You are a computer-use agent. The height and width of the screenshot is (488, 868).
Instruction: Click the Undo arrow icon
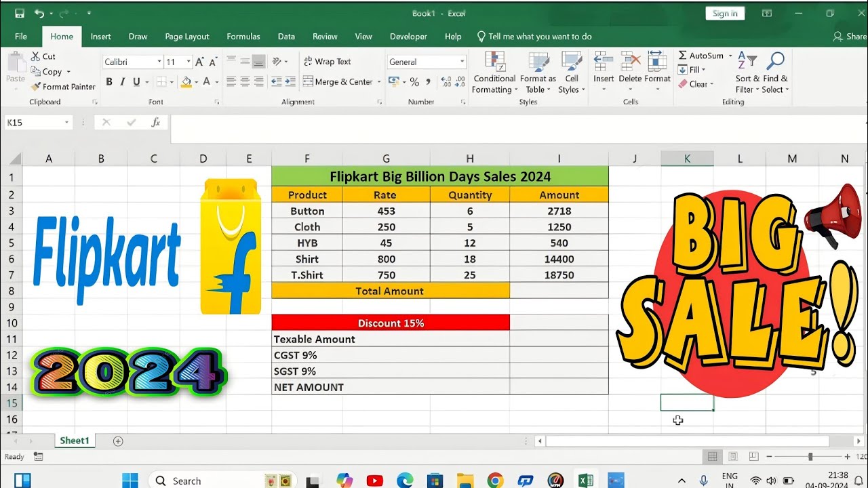point(39,14)
